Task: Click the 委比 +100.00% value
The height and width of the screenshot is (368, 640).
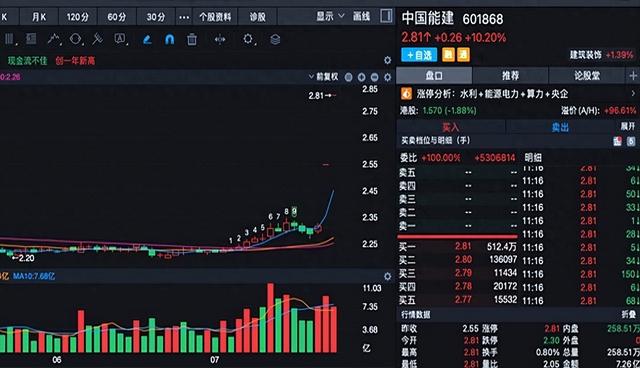Action: click(441, 157)
